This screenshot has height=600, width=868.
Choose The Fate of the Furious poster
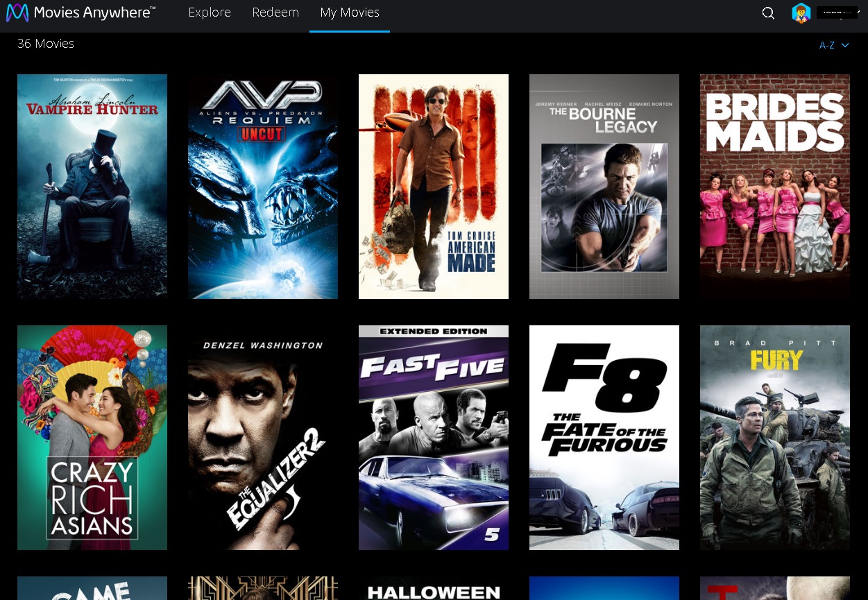click(x=604, y=438)
